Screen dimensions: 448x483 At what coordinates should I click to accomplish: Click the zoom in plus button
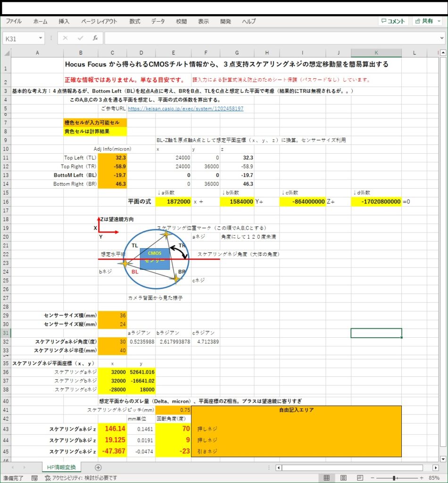[x=422, y=478]
